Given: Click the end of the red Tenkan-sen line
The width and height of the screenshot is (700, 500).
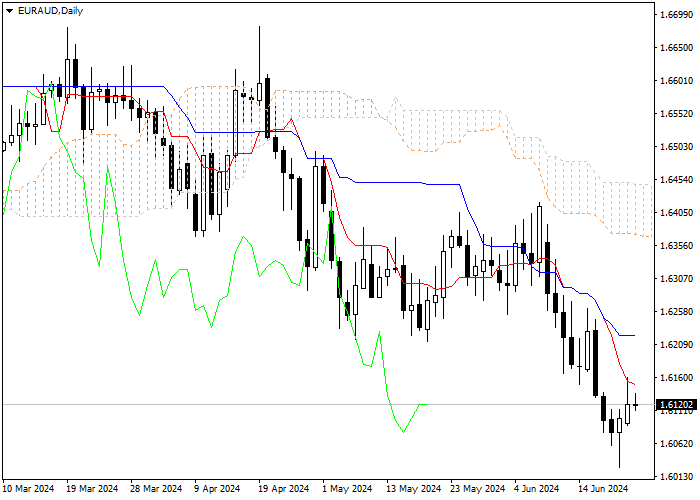Looking at the screenshot, I should click(634, 384).
